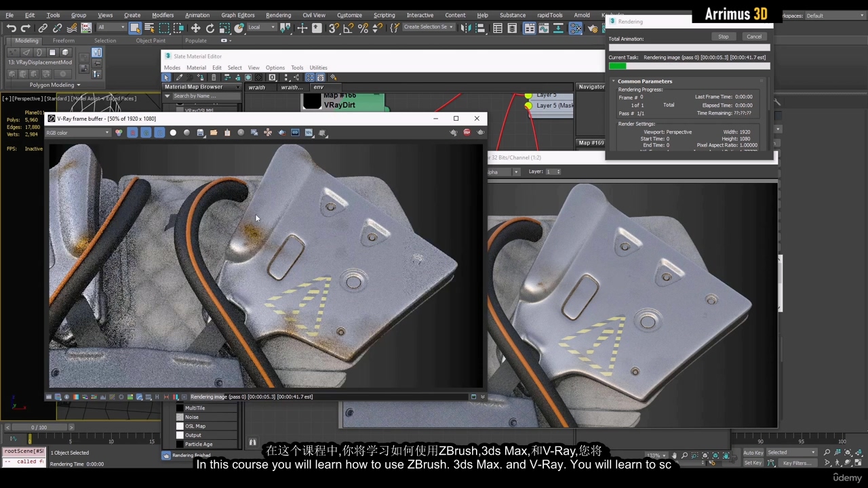Select Particle Age map entry
868x488 pixels.
pos(199,444)
